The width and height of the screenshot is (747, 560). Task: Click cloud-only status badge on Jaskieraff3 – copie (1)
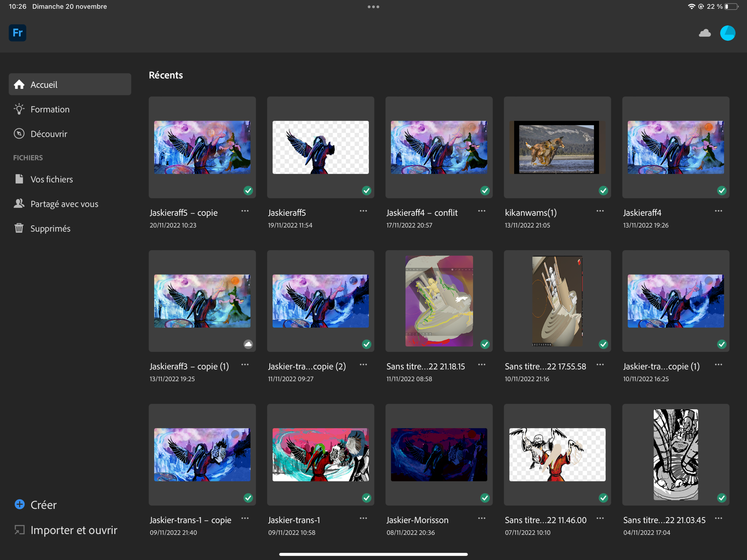coord(248,344)
